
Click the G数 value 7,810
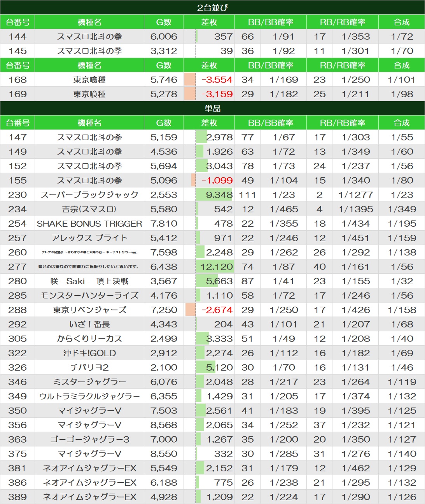164,224
